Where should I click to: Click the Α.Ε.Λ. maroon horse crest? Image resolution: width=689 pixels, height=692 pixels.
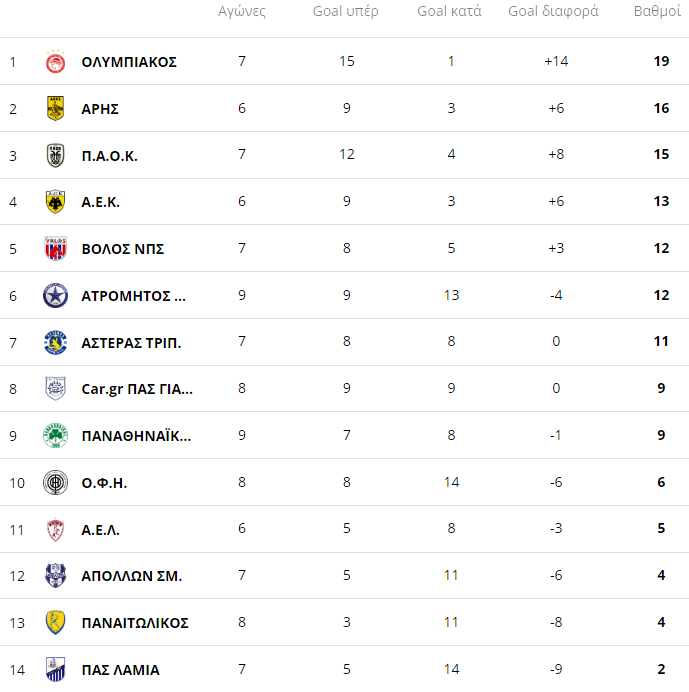tap(56, 529)
